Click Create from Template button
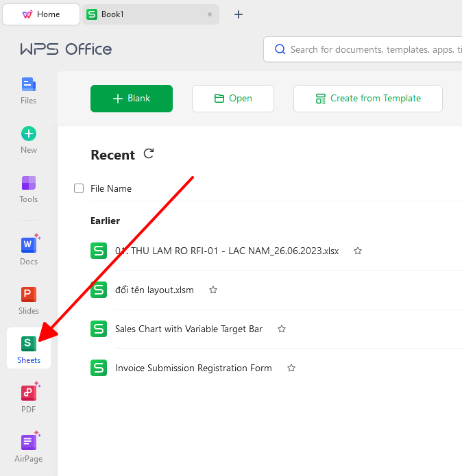Image resolution: width=462 pixels, height=476 pixels. point(368,99)
